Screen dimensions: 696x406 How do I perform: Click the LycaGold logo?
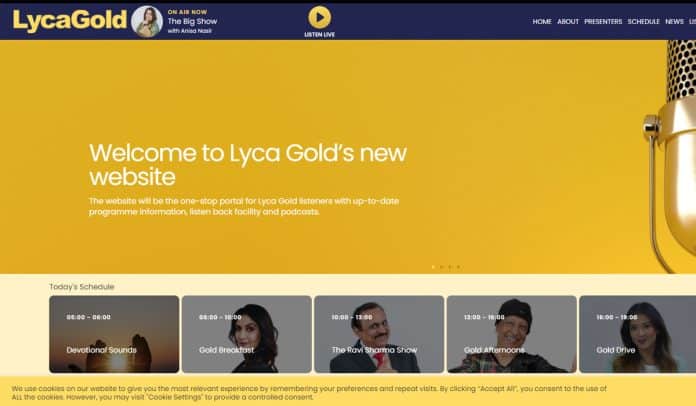tap(70, 20)
